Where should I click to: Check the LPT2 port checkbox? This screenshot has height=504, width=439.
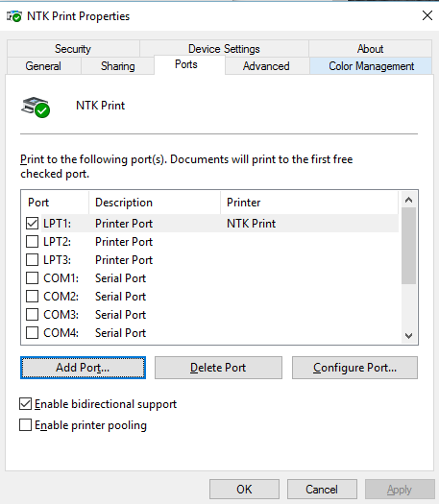(32, 241)
